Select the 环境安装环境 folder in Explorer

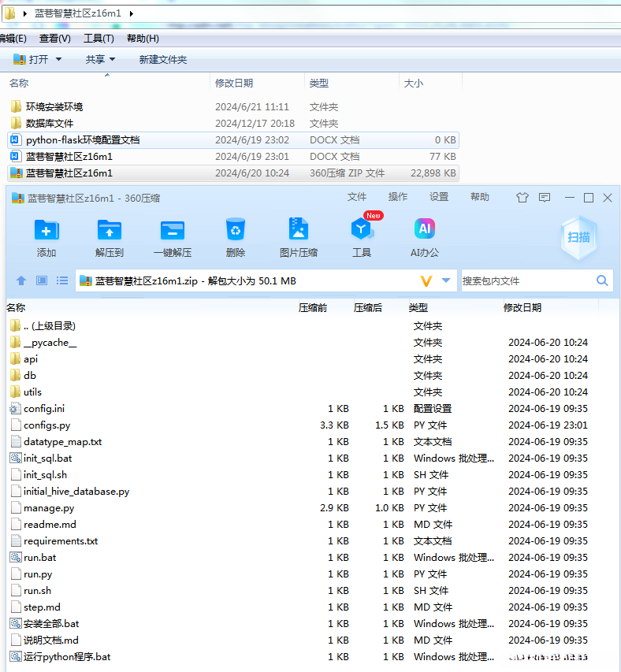pos(54,106)
